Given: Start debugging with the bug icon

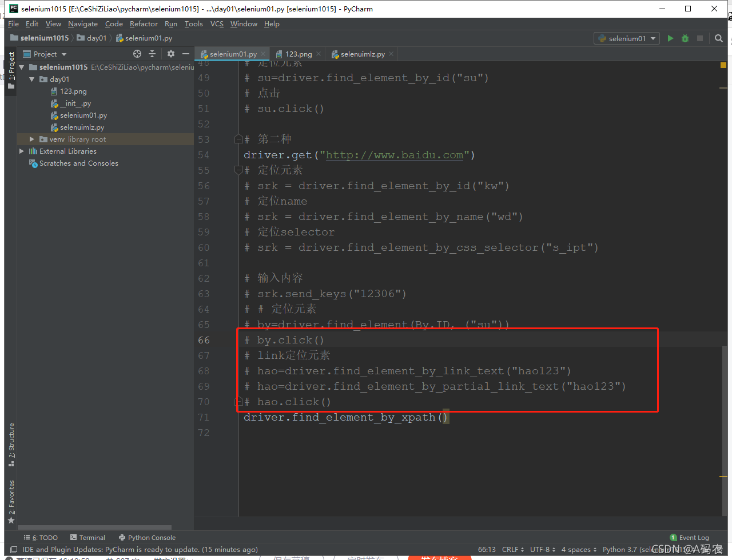Looking at the screenshot, I should coord(685,38).
